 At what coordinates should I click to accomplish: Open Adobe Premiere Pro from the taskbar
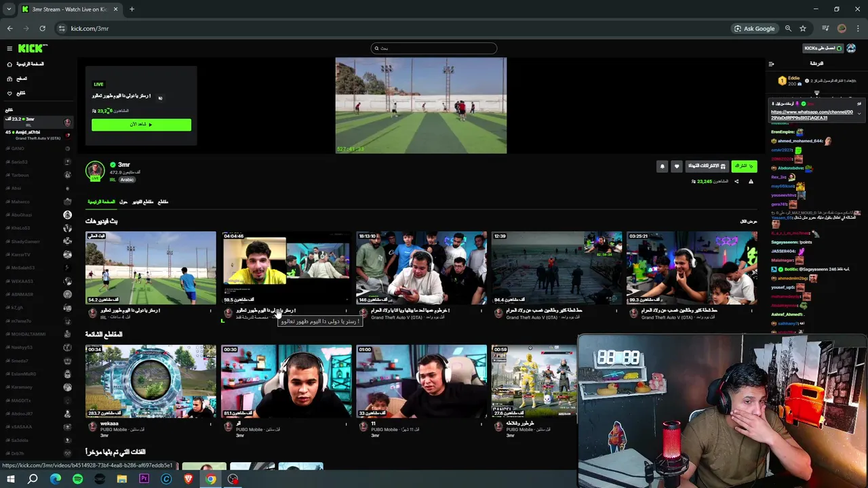144,479
